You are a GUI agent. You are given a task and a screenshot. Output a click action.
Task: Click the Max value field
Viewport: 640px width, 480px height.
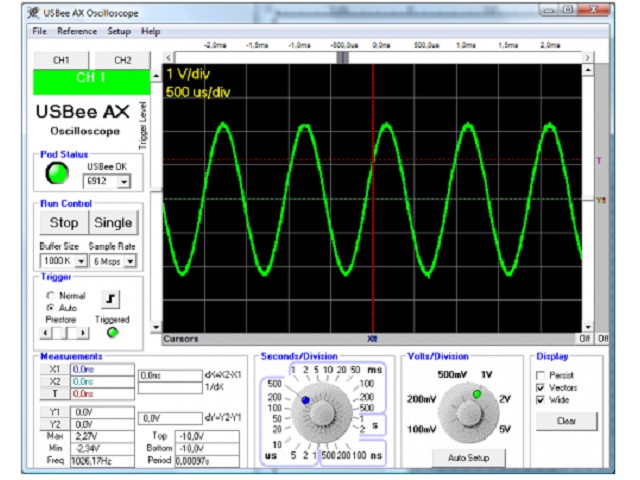pos(102,436)
